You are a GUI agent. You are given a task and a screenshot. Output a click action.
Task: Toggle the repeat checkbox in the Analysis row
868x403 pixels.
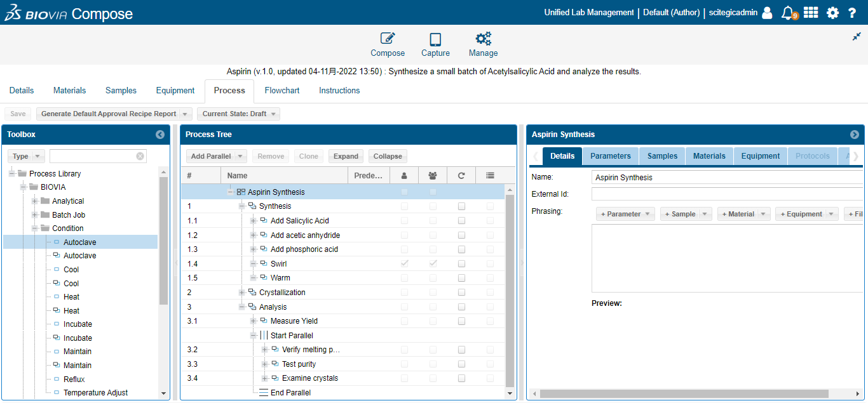[461, 307]
